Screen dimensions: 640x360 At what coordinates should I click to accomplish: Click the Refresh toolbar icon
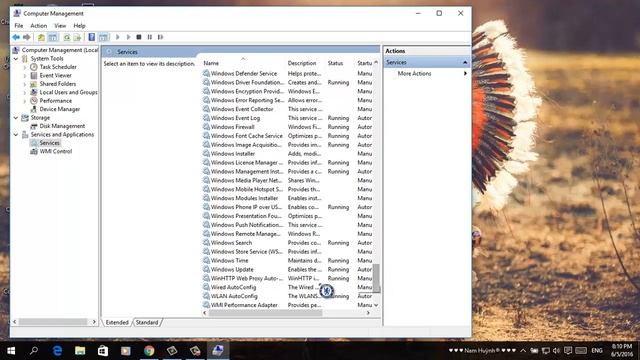tap(67, 37)
